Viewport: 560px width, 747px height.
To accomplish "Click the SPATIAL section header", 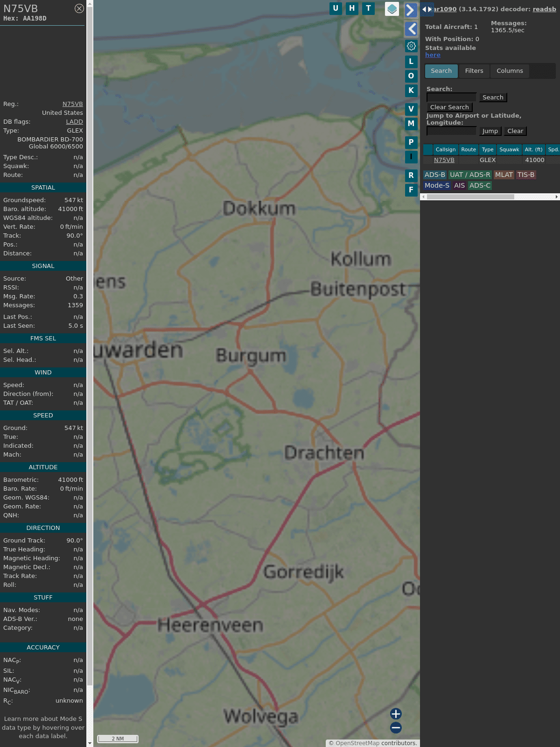I will click(x=43, y=188).
